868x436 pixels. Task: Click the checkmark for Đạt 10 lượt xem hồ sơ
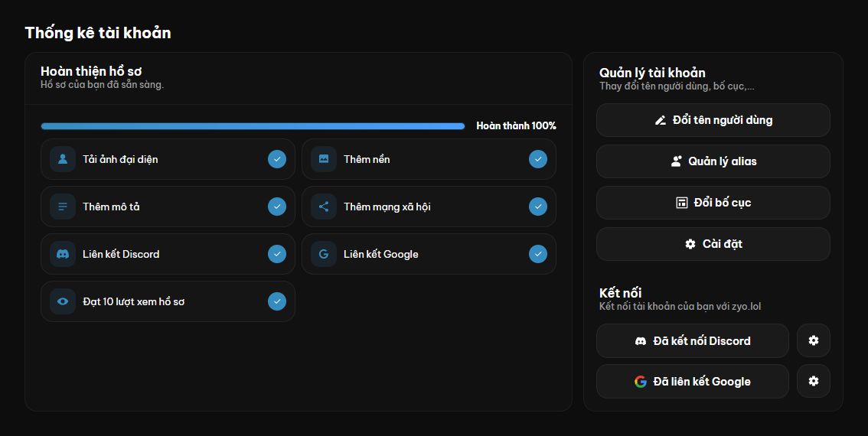[277, 301]
